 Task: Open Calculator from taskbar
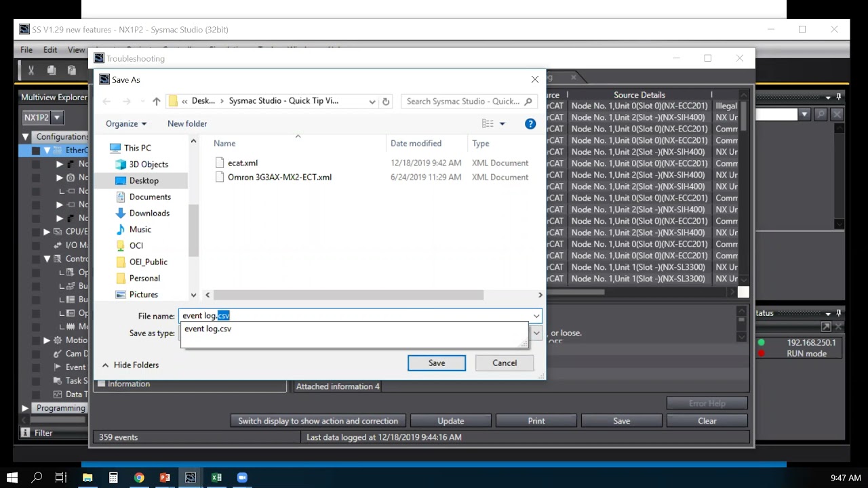pyautogui.click(x=113, y=477)
